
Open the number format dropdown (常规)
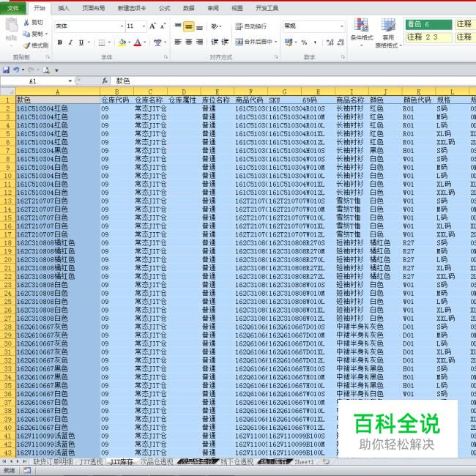click(342, 26)
